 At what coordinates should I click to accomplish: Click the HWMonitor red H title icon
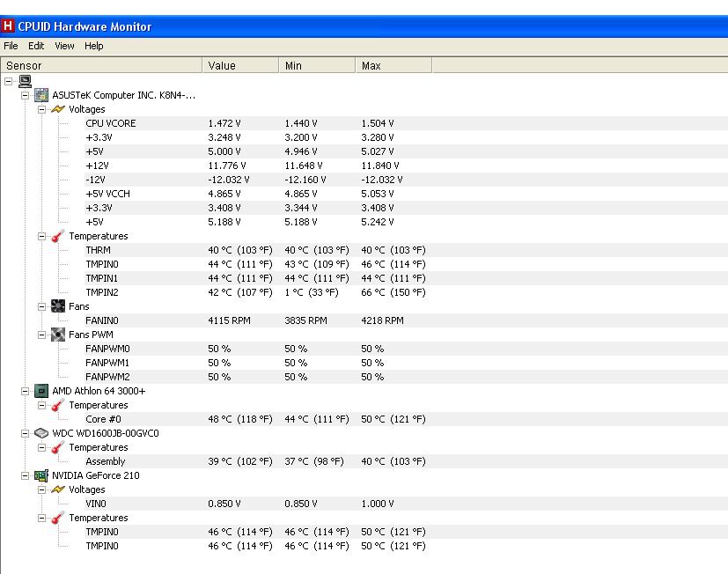coord(8,26)
